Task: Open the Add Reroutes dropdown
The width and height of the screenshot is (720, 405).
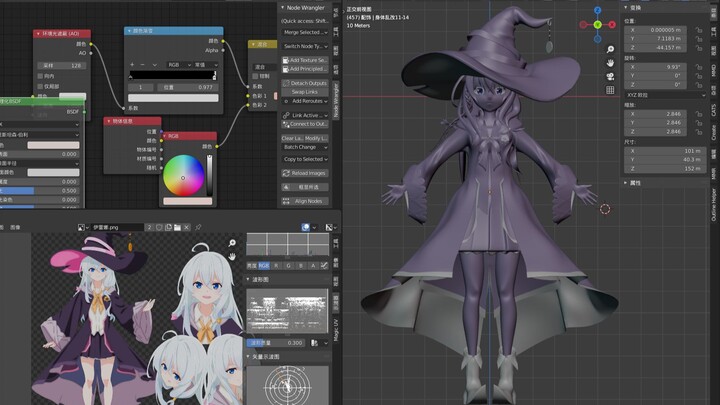Action: (305, 101)
